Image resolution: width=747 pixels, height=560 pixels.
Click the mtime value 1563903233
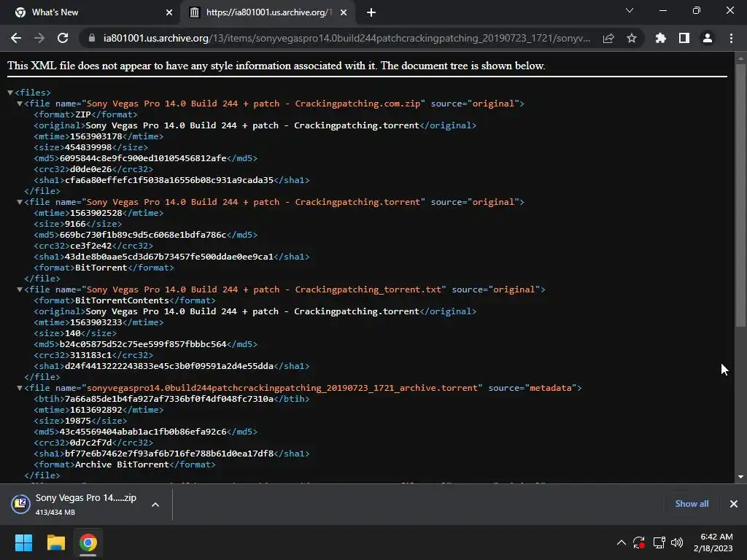(96, 322)
